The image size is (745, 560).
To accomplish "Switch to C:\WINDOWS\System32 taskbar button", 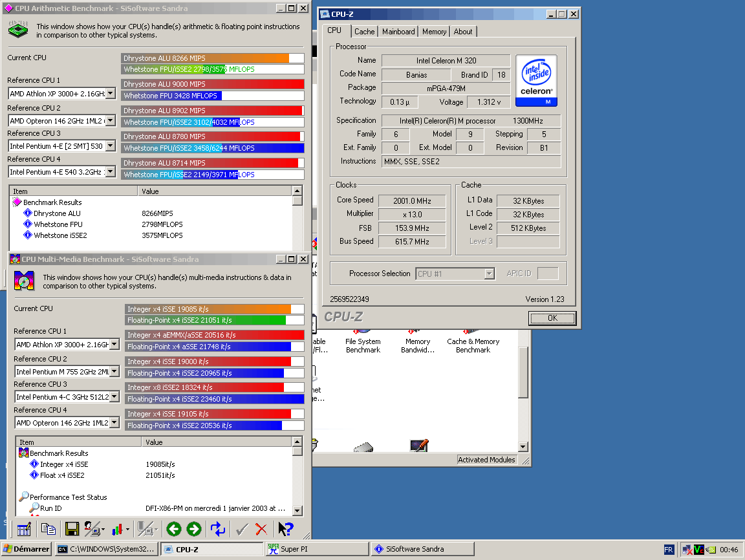I will (x=107, y=549).
